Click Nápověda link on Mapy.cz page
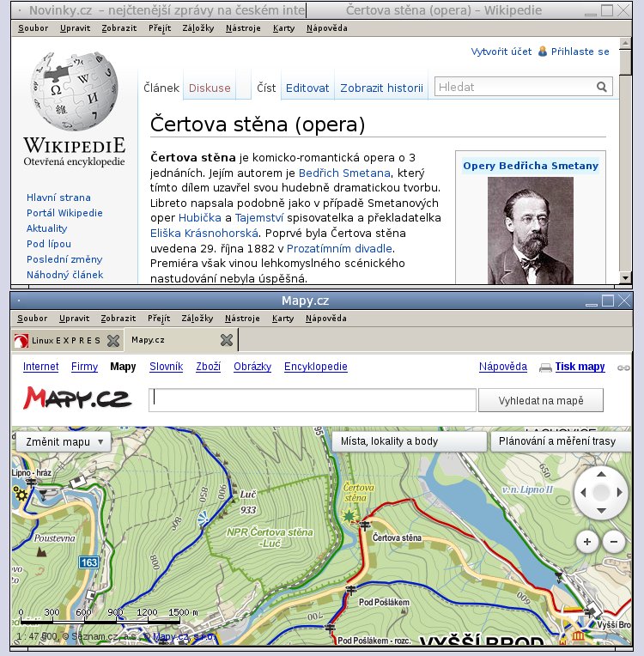 coord(503,367)
